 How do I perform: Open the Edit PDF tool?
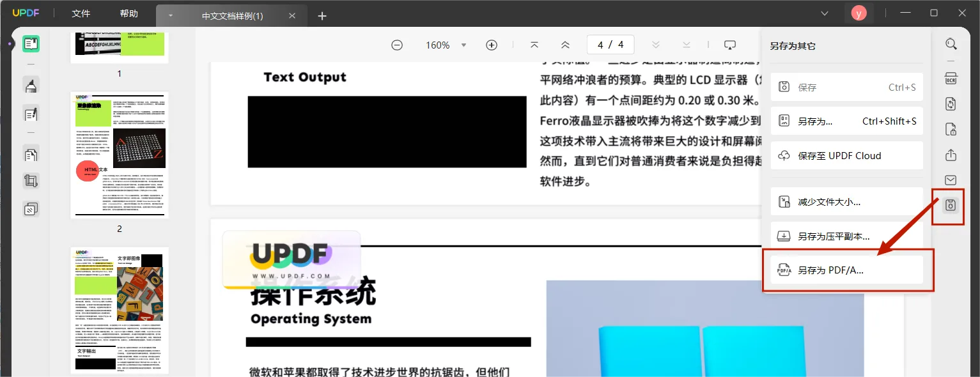point(31,114)
